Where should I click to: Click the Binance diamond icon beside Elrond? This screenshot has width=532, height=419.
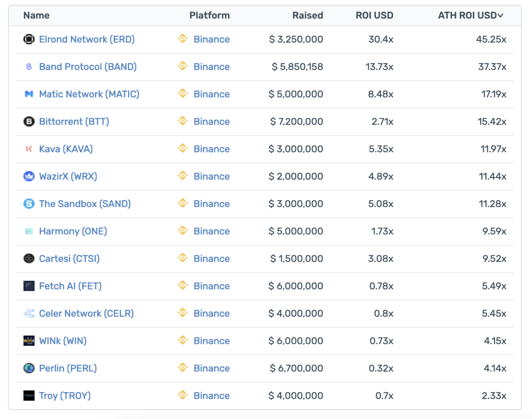182,40
